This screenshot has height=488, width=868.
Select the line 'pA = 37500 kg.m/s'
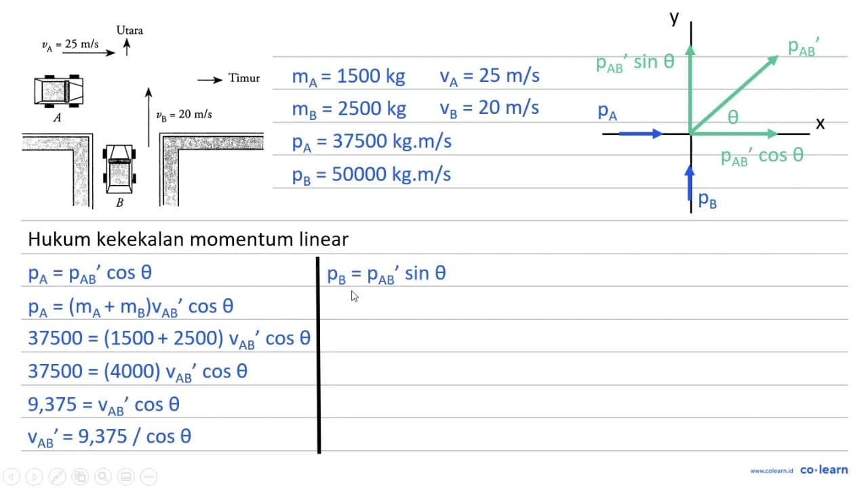coord(372,142)
